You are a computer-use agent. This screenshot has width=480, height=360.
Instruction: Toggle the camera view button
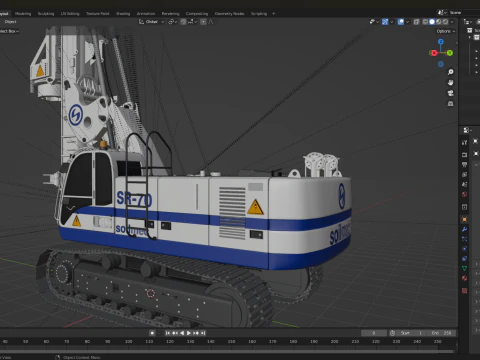coord(450,93)
